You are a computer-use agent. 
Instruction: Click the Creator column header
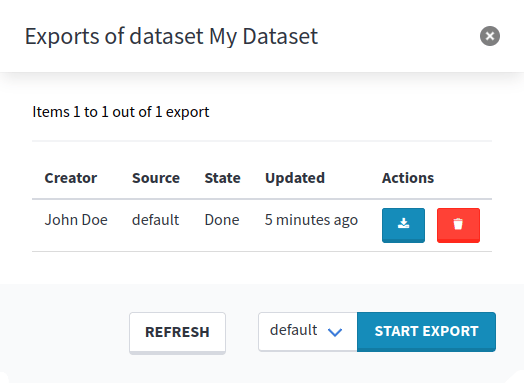tap(71, 178)
